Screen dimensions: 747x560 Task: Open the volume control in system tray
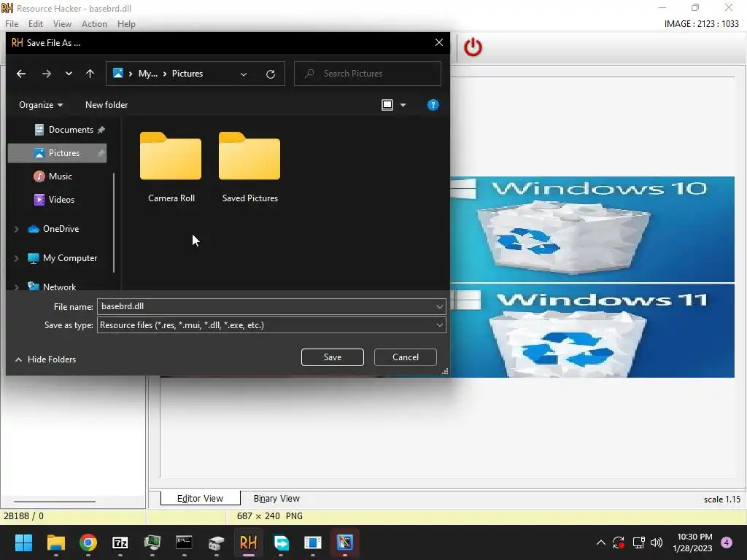(x=657, y=542)
